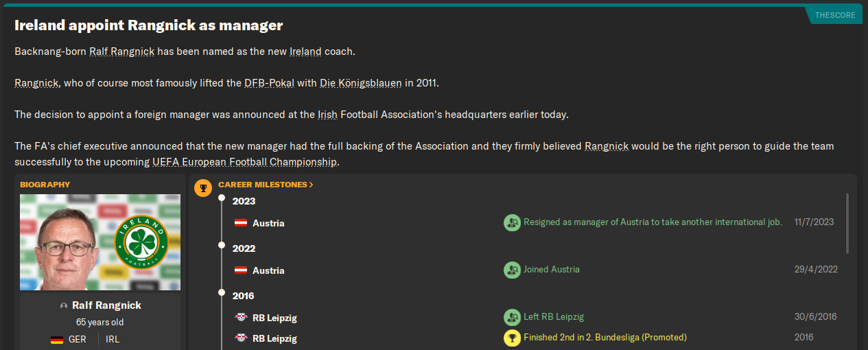Select the 2016 timeline marker dot
The width and height of the screenshot is (868, 350).
(x=222, y=292)
